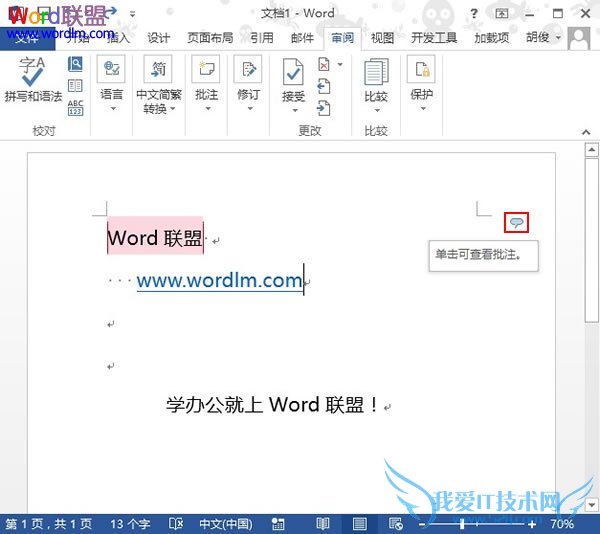The width and height of the screenshot is (600, 534).
Task: Switch to Read Mode view in status bar
Action: [323, 523]
